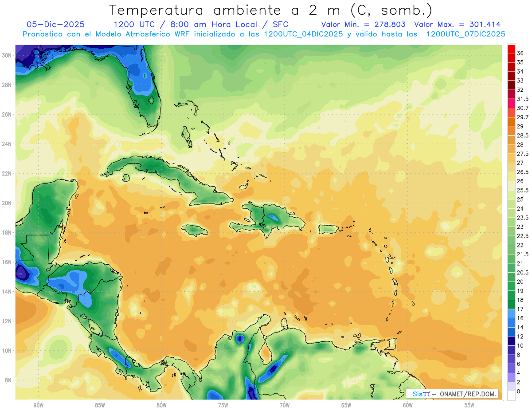This screenshot has width=532, height=411.
Task: Click the orange swatch between labels 29 and 29.7
Action: 511,122
